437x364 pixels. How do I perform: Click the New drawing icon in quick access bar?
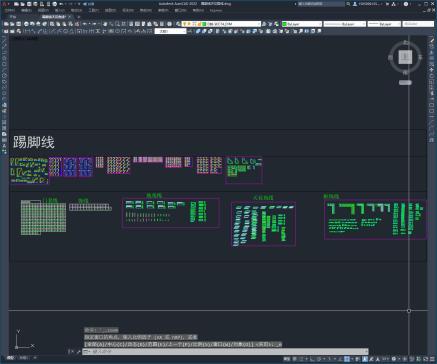pos(16,4)
